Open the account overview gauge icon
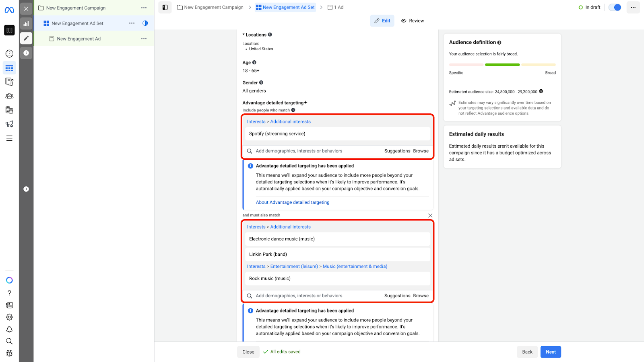 pyautogui.click(x=9, y=53)
